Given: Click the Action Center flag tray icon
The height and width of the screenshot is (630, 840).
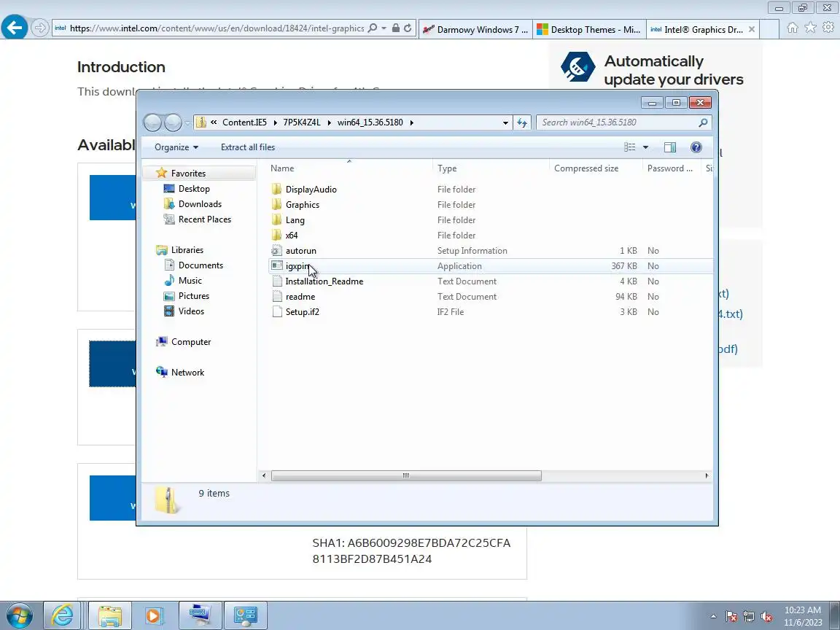Looking at the screenshot, I should (731, 617).
